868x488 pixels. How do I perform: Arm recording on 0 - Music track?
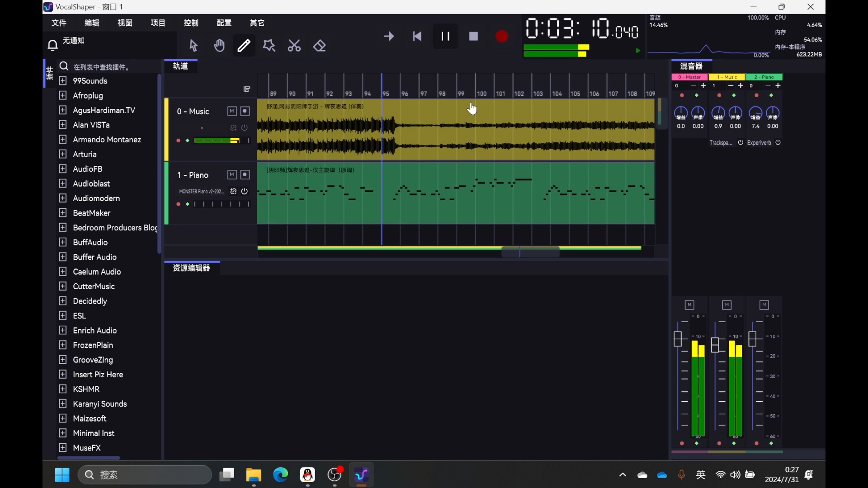(245, 111)
